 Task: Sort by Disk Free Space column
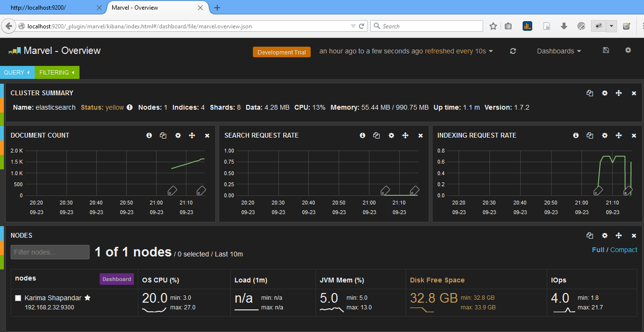click(x=437, y=280)
